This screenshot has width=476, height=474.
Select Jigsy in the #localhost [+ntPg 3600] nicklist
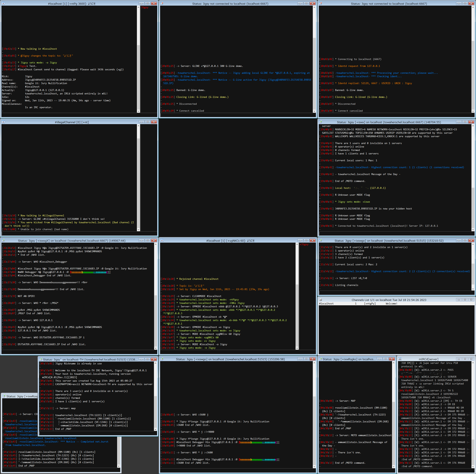click(145, 7)
